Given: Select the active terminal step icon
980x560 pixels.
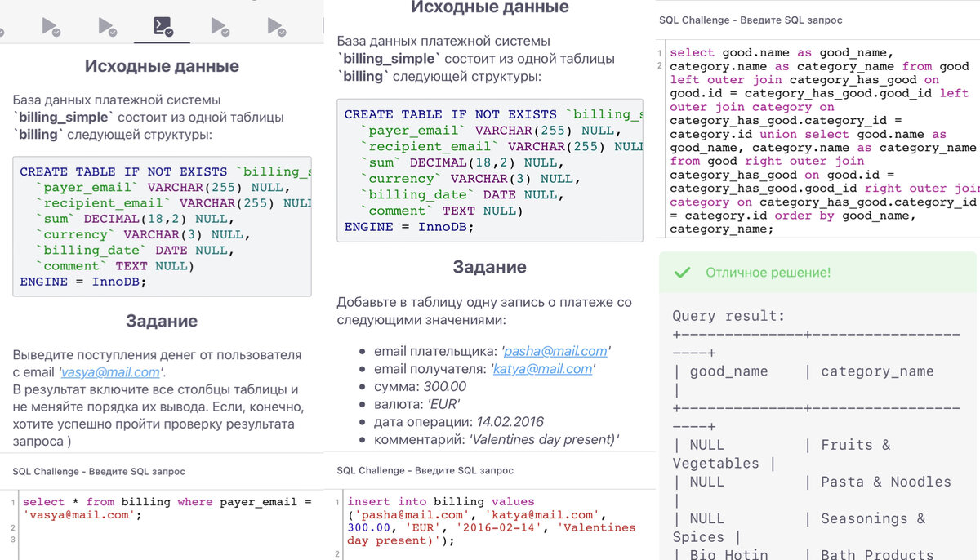Looking at the screenshot, I should [162, 27].
